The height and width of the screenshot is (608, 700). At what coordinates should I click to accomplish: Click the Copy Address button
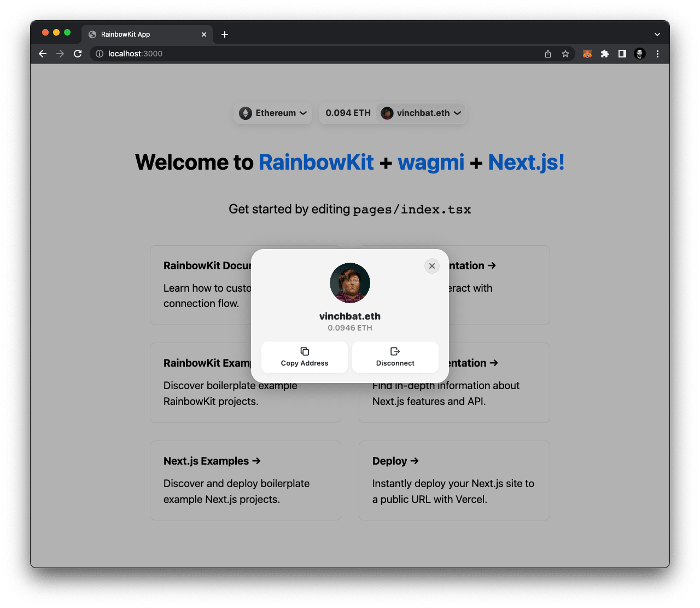click(x=305, y=357)
